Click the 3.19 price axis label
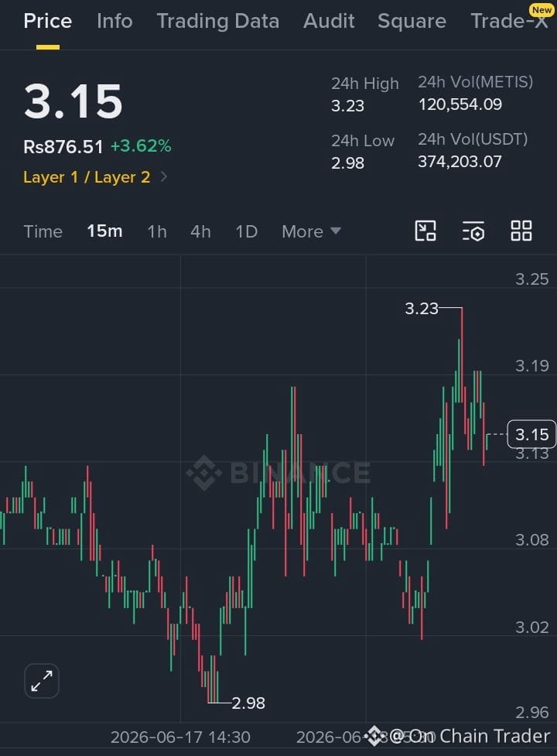The width and height of the screenshot is (557, 756). click(532, 366)
